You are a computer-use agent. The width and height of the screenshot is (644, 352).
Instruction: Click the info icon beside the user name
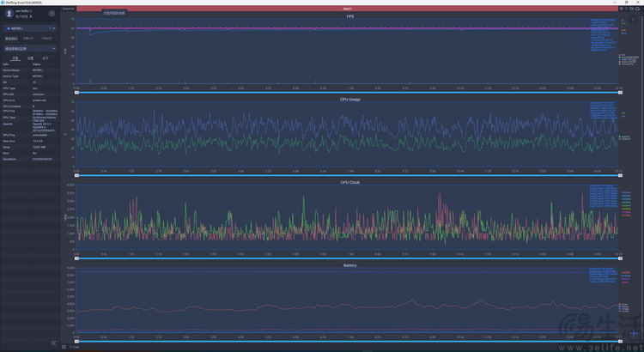point(31,11)
